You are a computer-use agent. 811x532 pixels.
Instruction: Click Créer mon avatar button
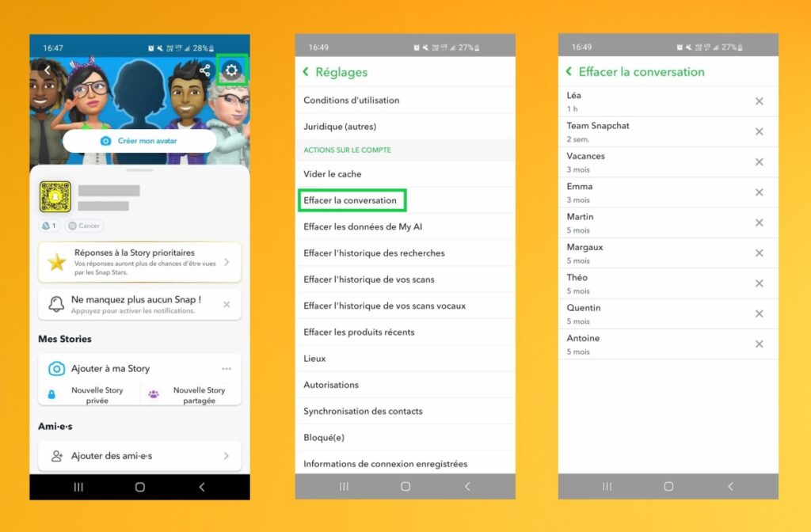tap(139, 141)
